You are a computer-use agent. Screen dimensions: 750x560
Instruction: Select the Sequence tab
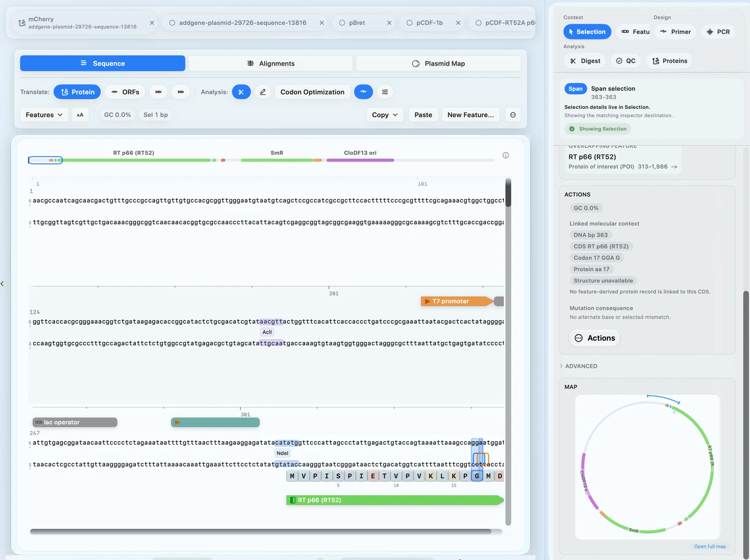click(x=103, y=63)
